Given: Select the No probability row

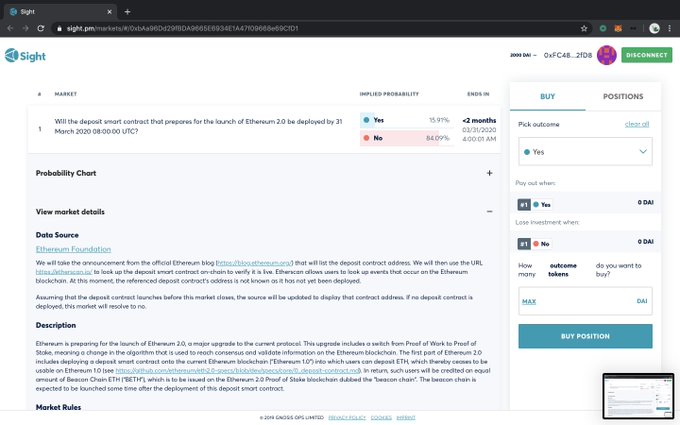Looking at the screenshot, I should [x=406, y=138].
